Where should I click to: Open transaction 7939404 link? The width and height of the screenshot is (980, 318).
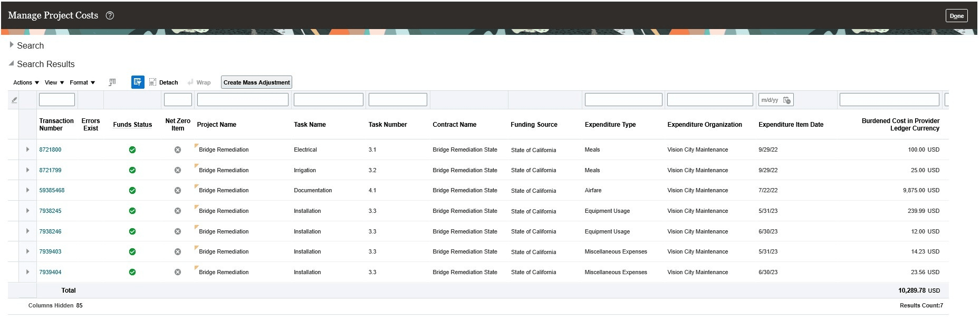tap(50, 272)
